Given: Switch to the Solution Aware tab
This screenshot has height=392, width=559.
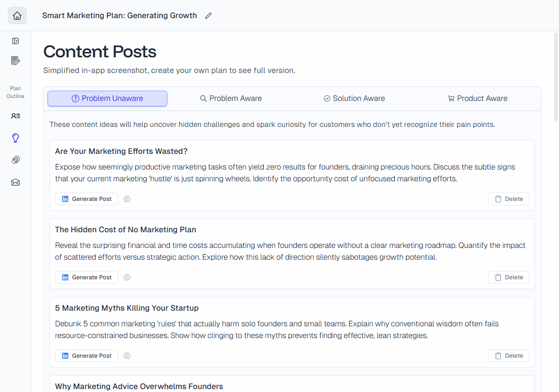Looking at the screenshot, I should [x=354, y=98].
